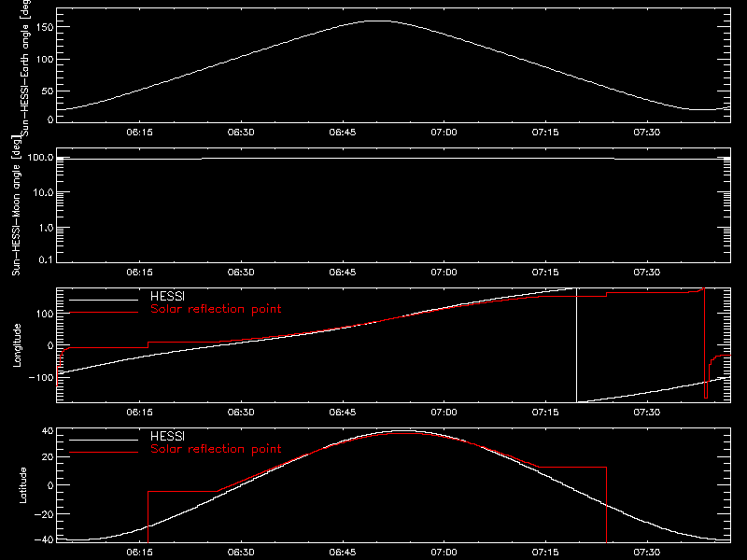
Task: Select 07:00 label under Earth angle plot
Action: point(444,133)
